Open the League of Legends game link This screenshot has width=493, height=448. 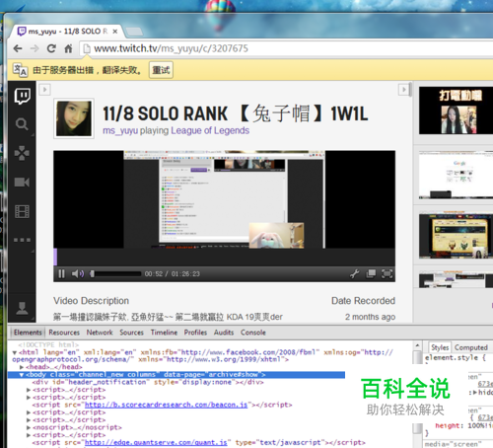(210, 130)
